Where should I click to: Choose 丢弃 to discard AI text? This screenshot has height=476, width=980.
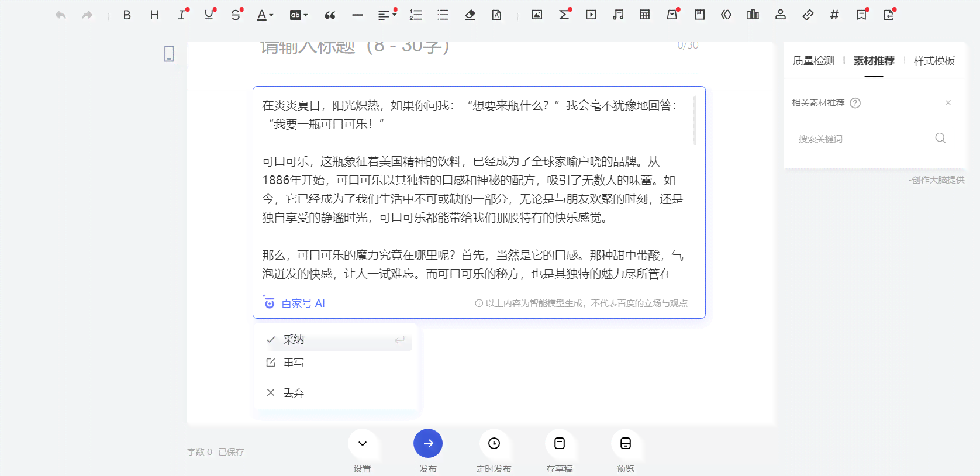pos(337,393)
